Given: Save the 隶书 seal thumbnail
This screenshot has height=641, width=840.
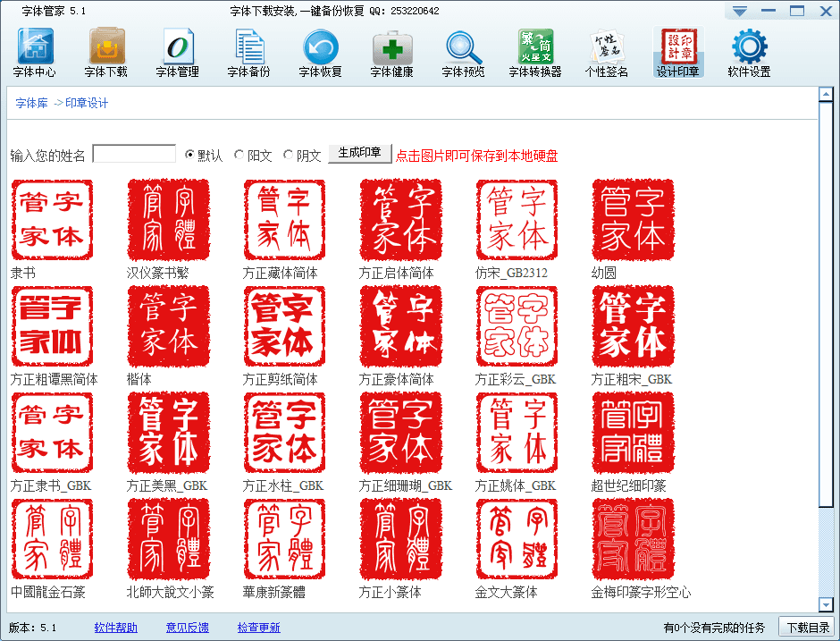Looking at the screenshot, I should (52, 220).
